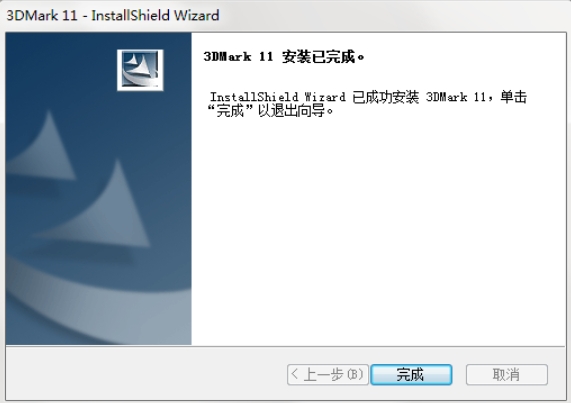Click the bold heading 3DMark 11 安装已完成
This screenshot has width=571, height=403.
pos(284,57)
